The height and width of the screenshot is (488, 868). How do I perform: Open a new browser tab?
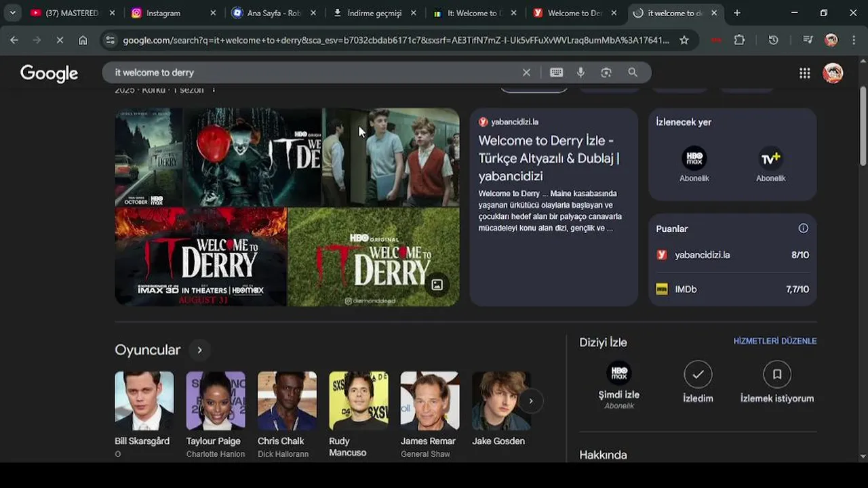737,13
